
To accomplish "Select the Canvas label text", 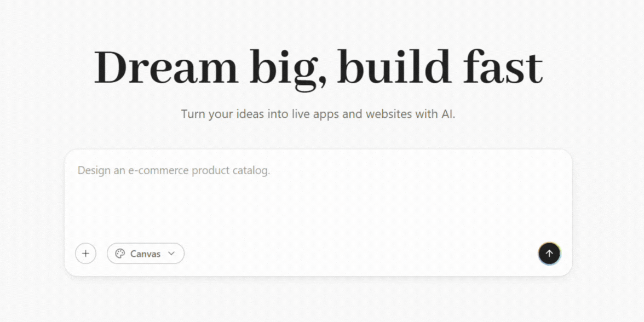I will tap(145, 254).
